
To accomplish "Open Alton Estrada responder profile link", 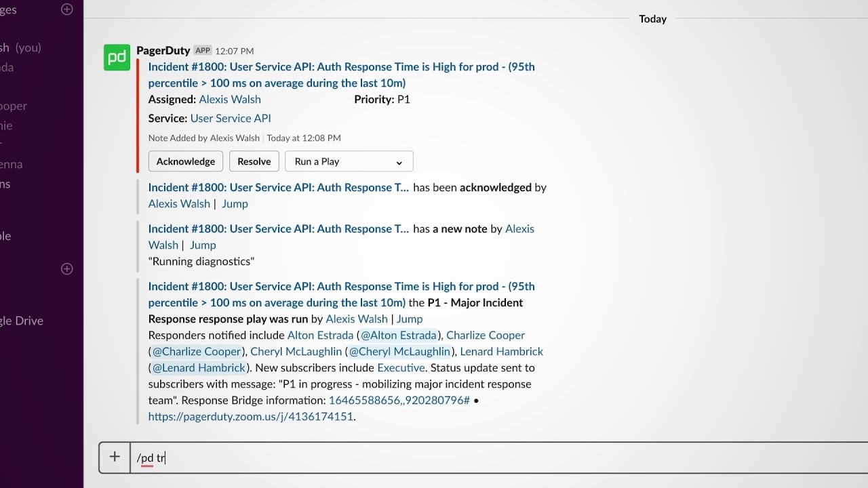I will (321, 335).
